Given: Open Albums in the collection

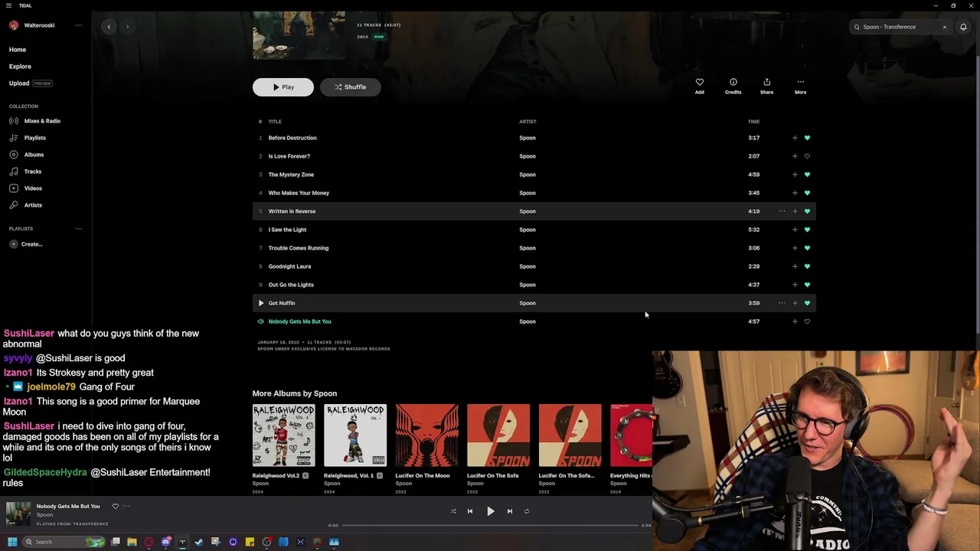Looking at the screenshot, I should point(27,155).
